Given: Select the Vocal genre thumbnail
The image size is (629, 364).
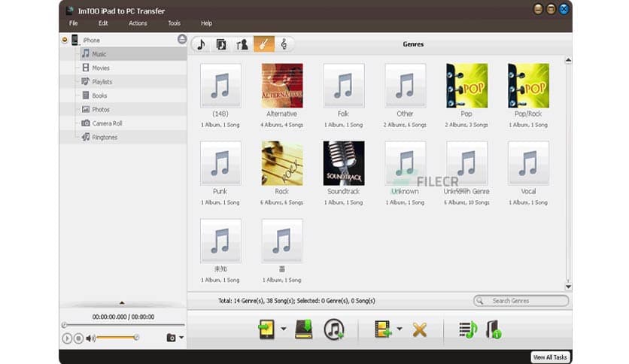Looking at the screenshot, I should tap(528, 163).
